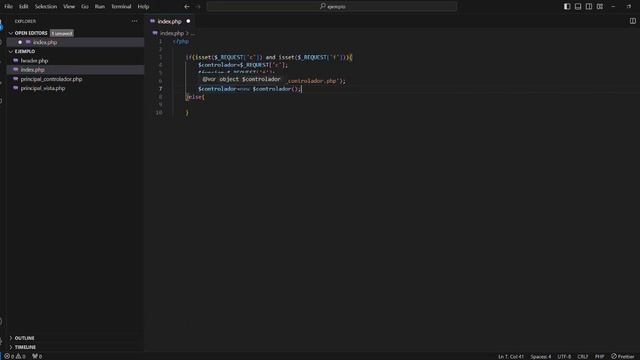Go back with the navigation arrow
The height and width of the screenshot is (360, 640).
click(x=187, y=7)
